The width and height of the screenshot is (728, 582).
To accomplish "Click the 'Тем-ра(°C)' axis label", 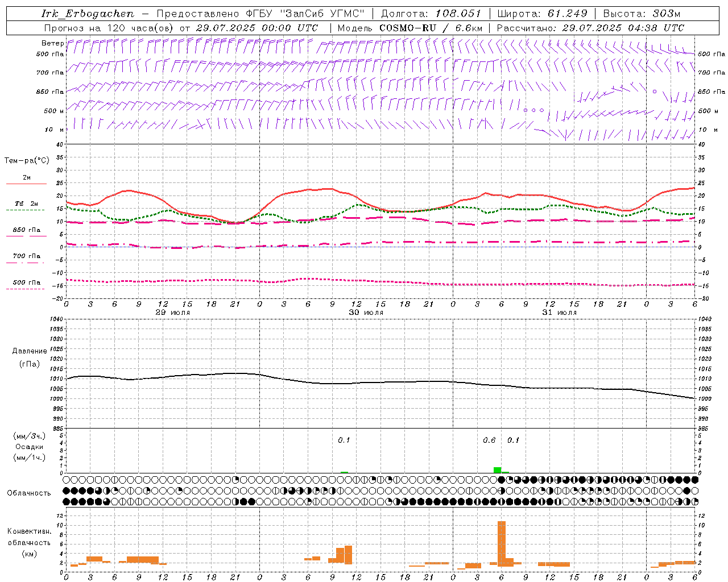I will click(x=27, y=161).
